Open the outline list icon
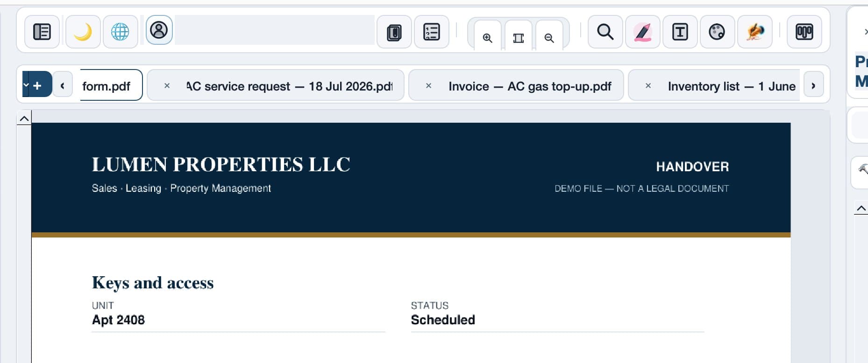 coord(432,32)
